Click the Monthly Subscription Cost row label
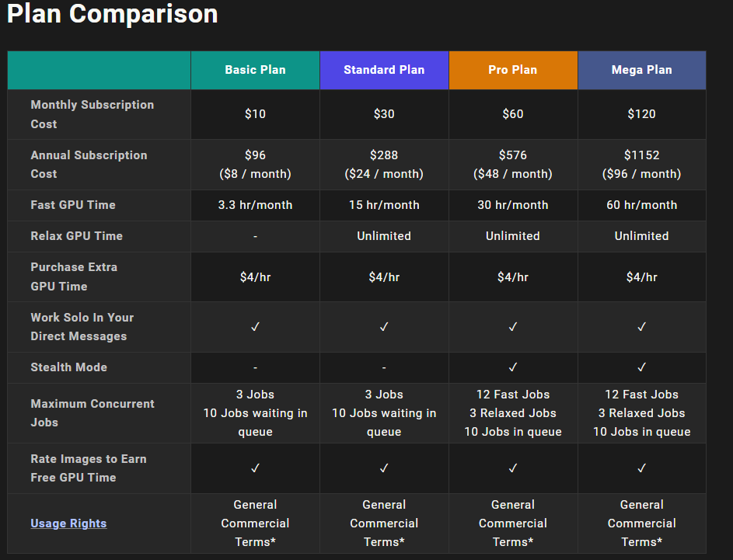The height and width of the screenshot is (560, 733). pos(92,114)
